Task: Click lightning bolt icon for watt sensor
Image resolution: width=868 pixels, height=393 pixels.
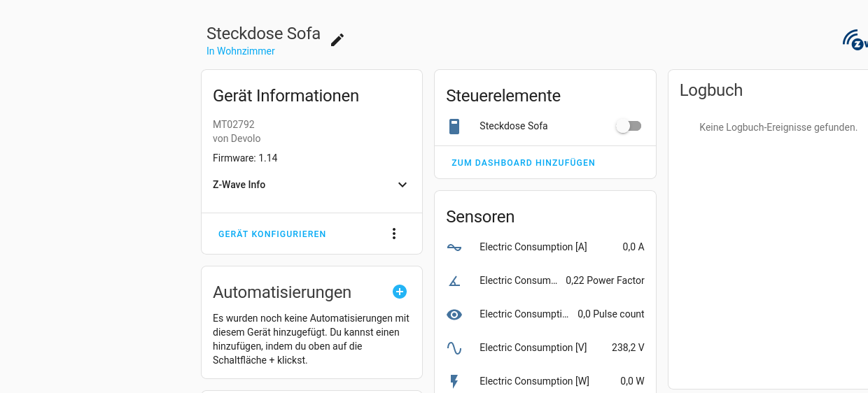Action: (454, 381)
